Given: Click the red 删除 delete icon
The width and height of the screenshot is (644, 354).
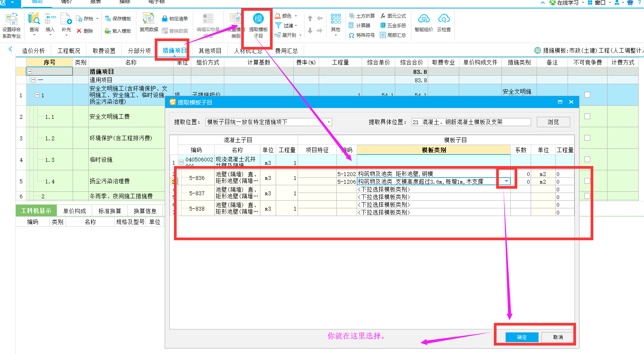Looking at the screenshot, I should 79,31.
